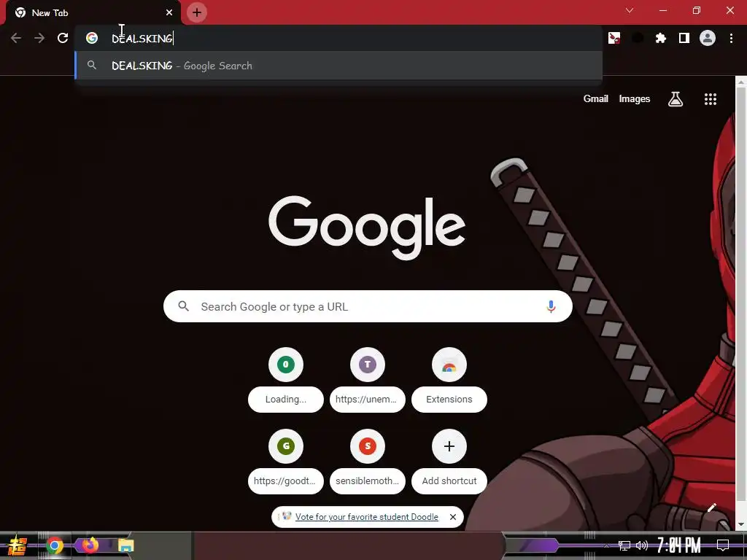Screen dimensions: 747x560
Task: Open the black circle extension icon
Action: click(638, 38)
